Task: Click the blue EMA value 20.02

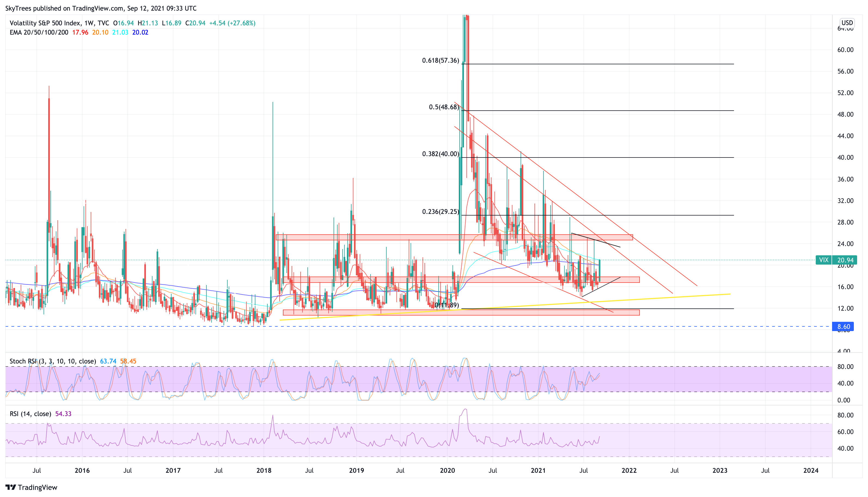Action: coord(140,32)
